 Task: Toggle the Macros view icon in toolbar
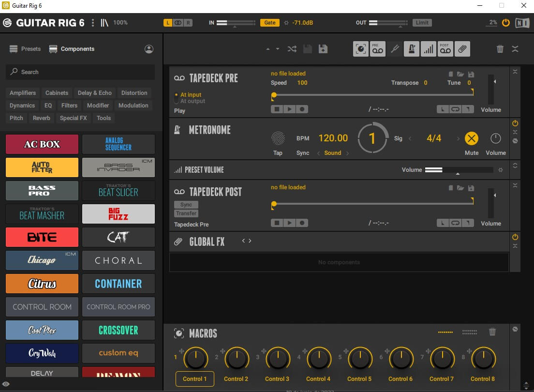click(361, 49)
